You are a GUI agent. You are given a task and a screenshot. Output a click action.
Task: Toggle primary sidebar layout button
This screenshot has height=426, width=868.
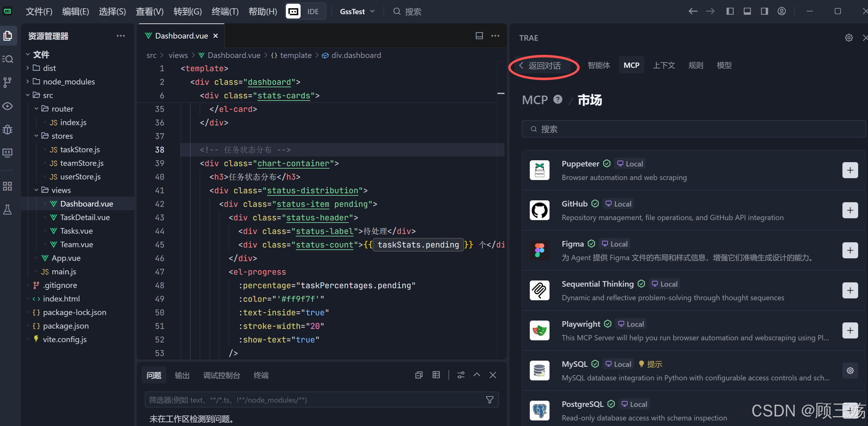(x=730, y=11)
